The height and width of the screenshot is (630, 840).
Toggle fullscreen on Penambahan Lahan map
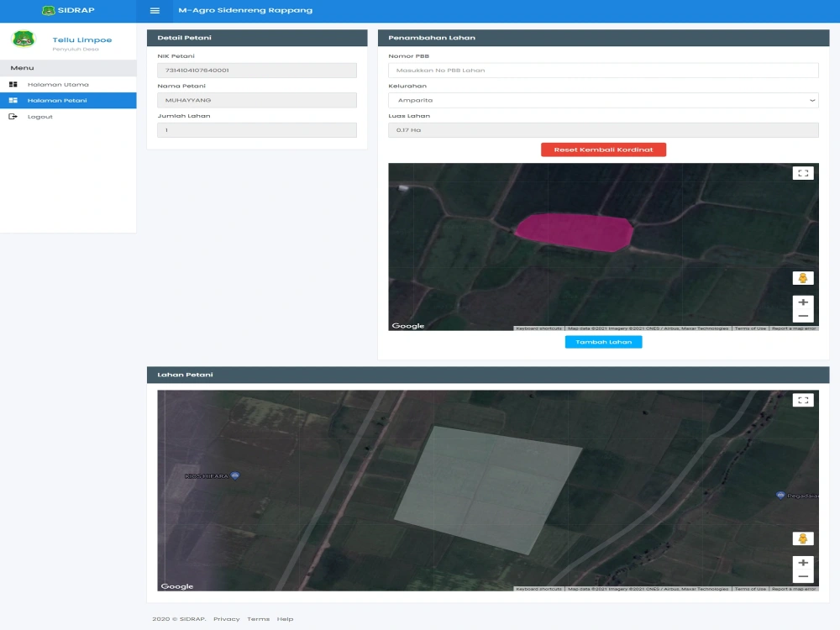point(803,173)
